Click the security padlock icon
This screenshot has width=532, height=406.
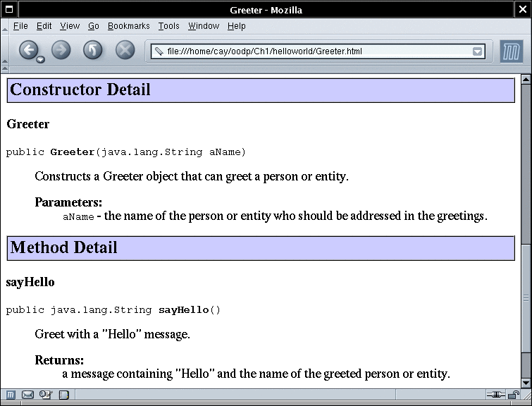pos(514,395)
